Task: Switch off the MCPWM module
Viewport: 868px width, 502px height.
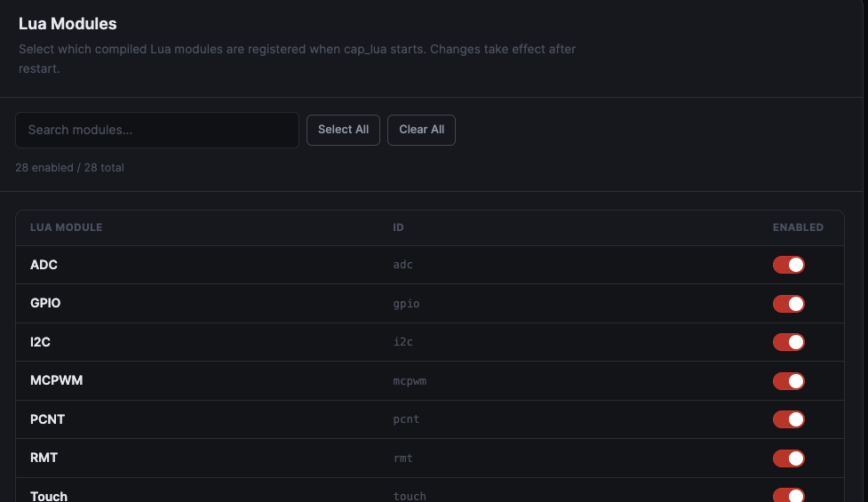Action: 788,381
